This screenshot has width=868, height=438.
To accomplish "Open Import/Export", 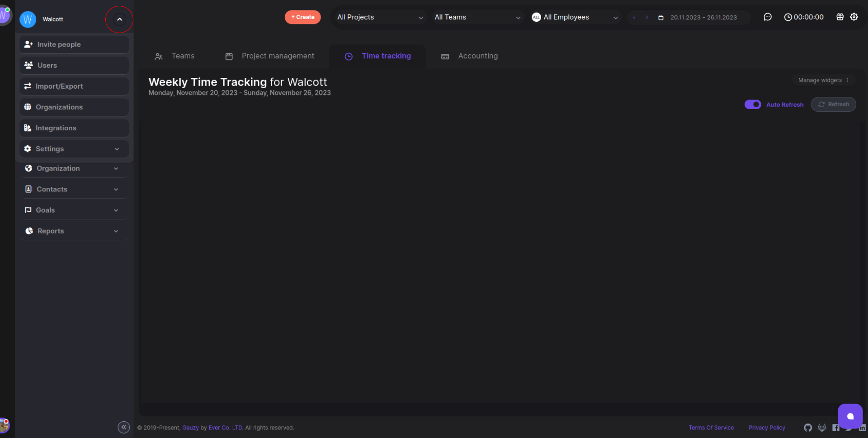I will pos(74,86).
